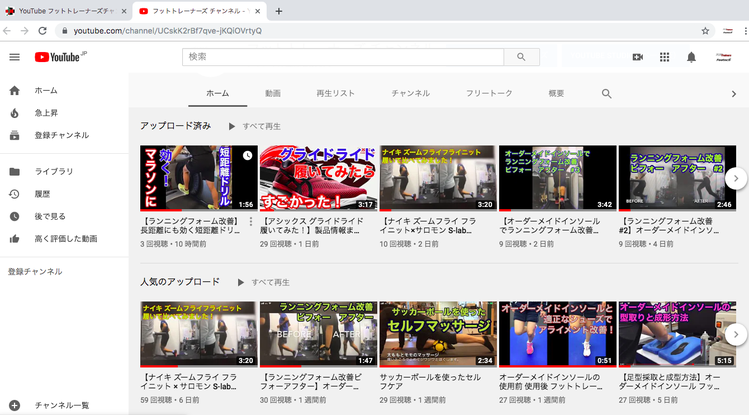Click the channel search magnifier icon
Screen dimensions: 749x415
coord(606,94)
